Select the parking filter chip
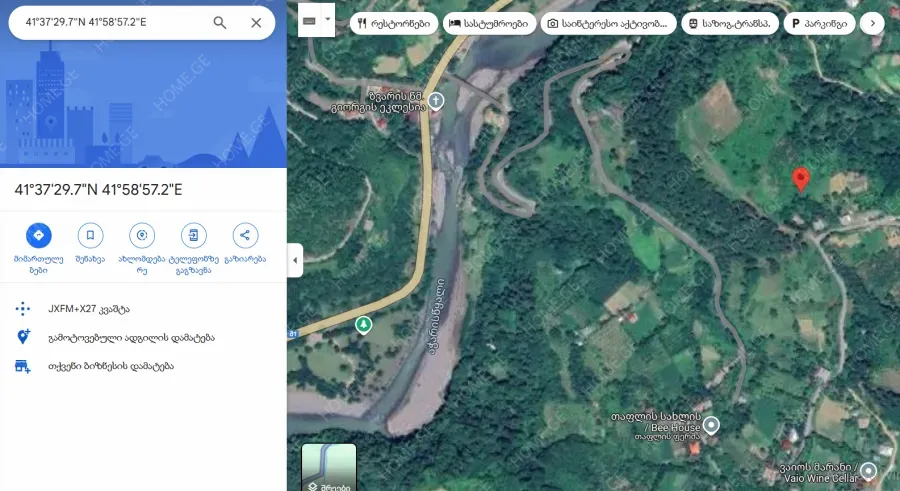 819,24
